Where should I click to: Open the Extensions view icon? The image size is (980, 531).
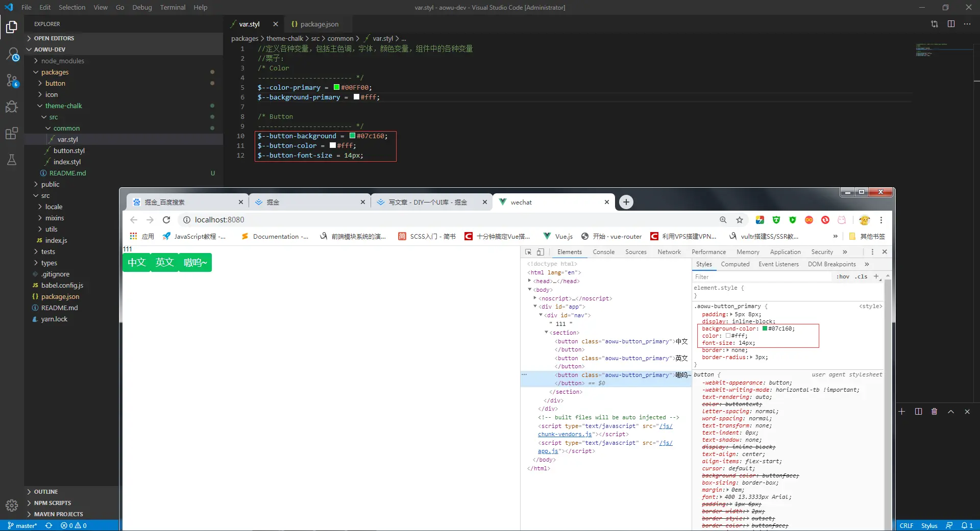point(12,134)
